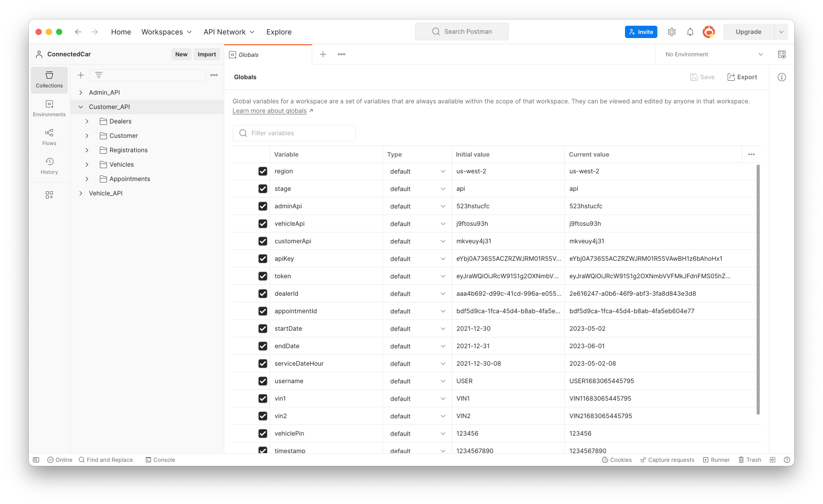Uncheck the dealerId variable checkbox
Screen dimensions: 823x504
pyautogui.click(x=263, y=294)
